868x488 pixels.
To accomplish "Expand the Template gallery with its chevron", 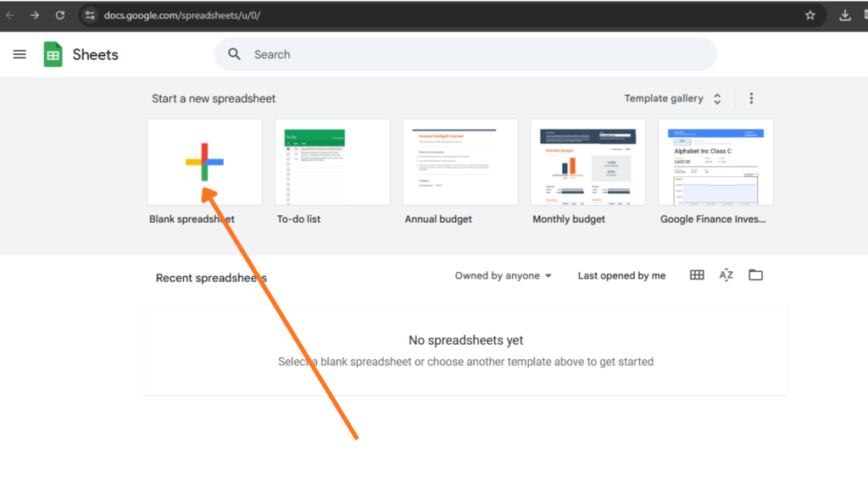I will point(716,97).
